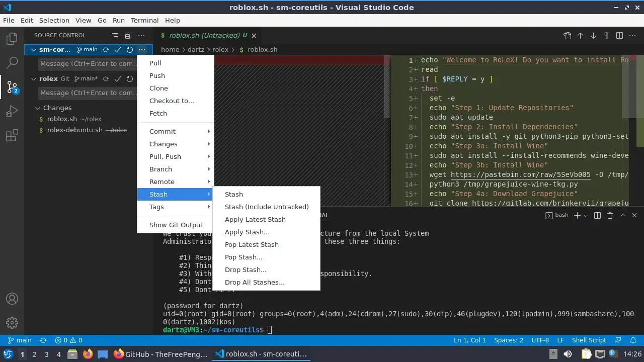Select Checkout to... in menu
The height and width of the screenshot is (362, 644).
(x=176, y=101)
